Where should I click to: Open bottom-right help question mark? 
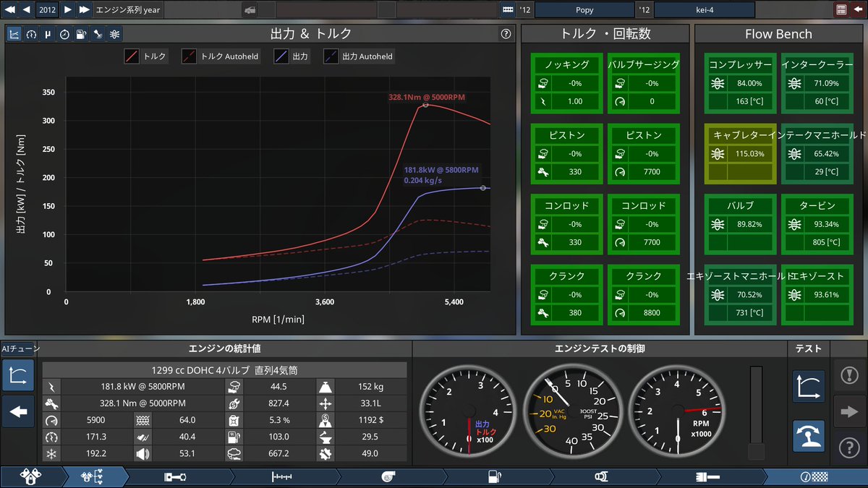point(849,448)
